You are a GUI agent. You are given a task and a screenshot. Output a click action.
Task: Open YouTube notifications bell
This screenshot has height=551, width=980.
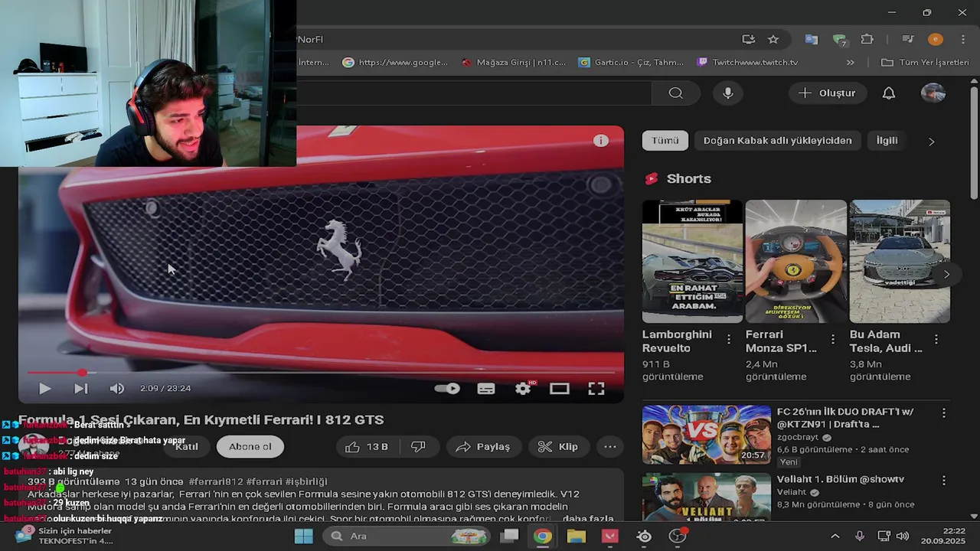click(x=889, y=93)
